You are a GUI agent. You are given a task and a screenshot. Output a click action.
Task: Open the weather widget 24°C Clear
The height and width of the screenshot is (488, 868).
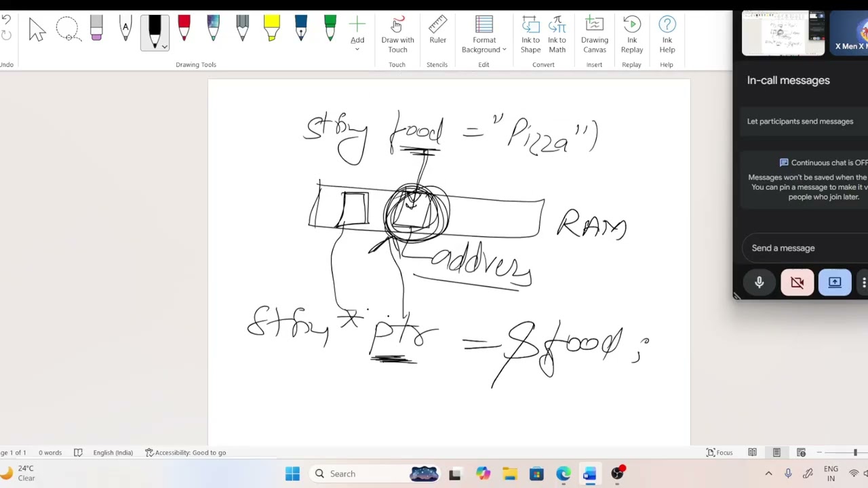pyautogui.click(x=19, y=473)
